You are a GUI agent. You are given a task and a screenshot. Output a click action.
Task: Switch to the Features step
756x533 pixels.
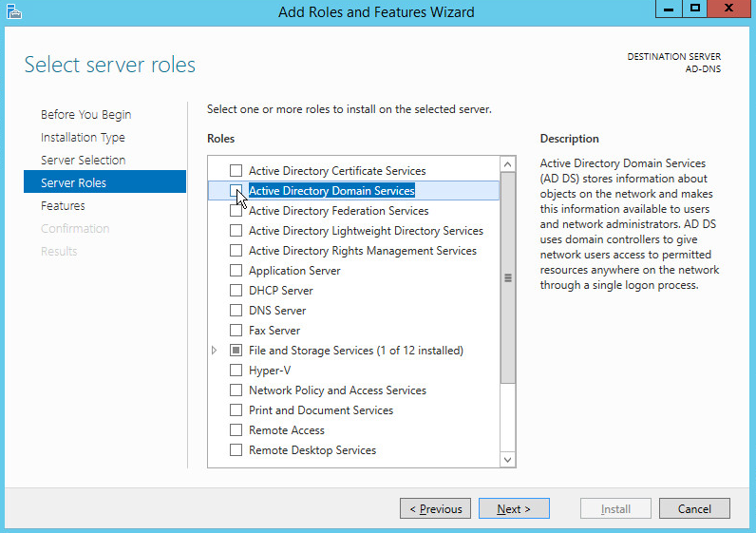pyautogui.click(x=63, y=206)
